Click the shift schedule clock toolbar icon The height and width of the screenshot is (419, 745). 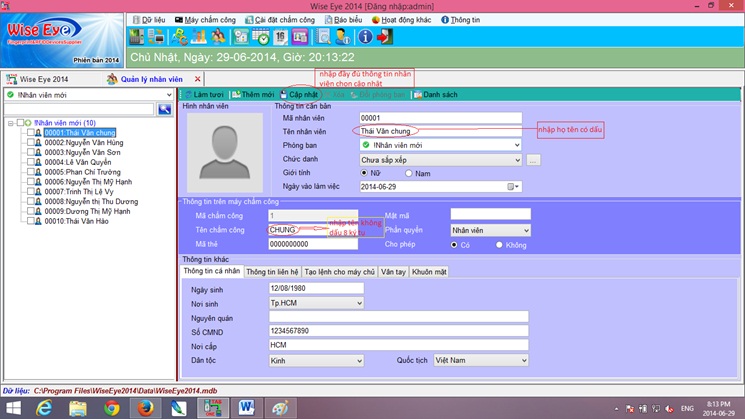[x=241, y=37]
